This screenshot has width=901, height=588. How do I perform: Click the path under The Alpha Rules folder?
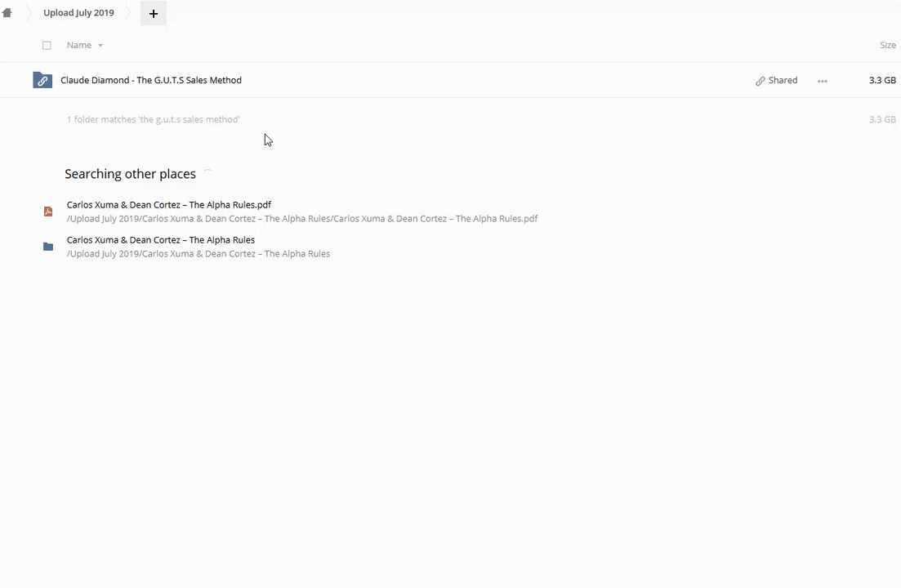tap(198, 254)
